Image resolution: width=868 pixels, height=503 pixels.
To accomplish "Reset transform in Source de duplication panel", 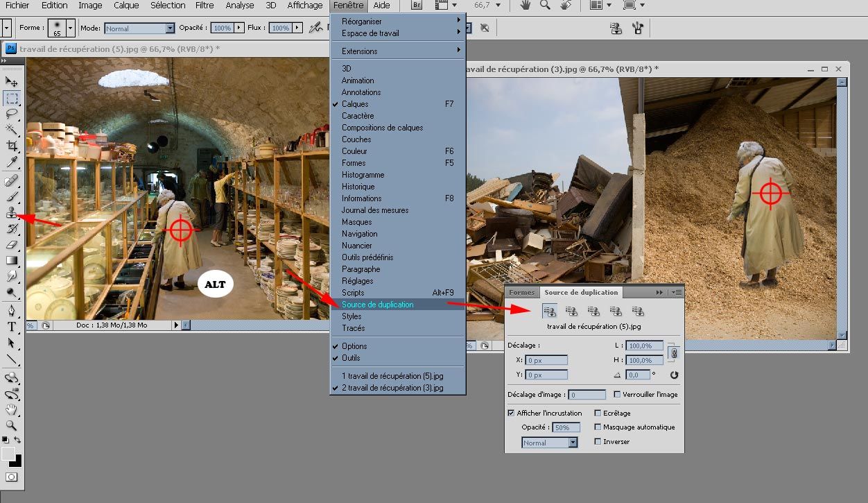I will click(674, 375).
